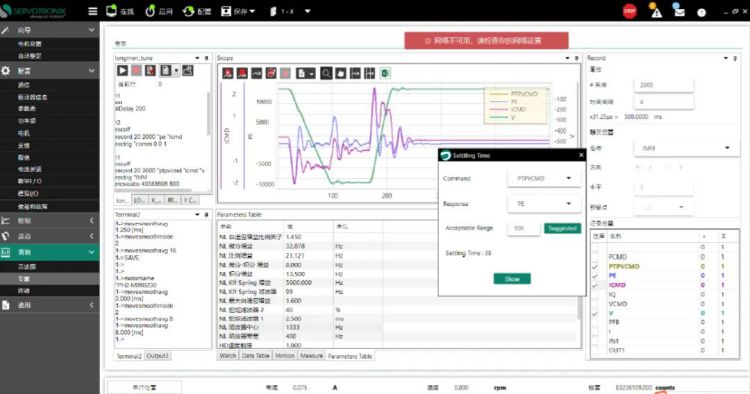
Task: Check the IQ variable checkbox
Action: [595, 295]
